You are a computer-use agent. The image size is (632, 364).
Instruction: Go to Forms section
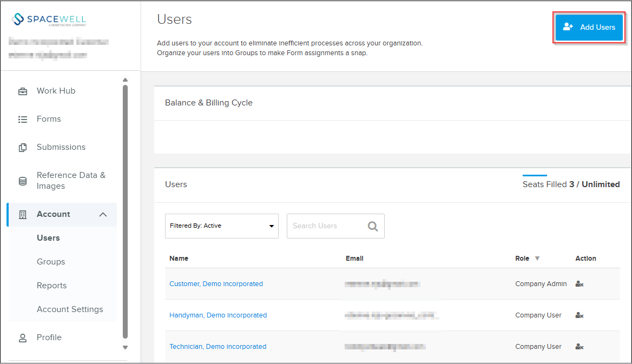click(49, 119)
